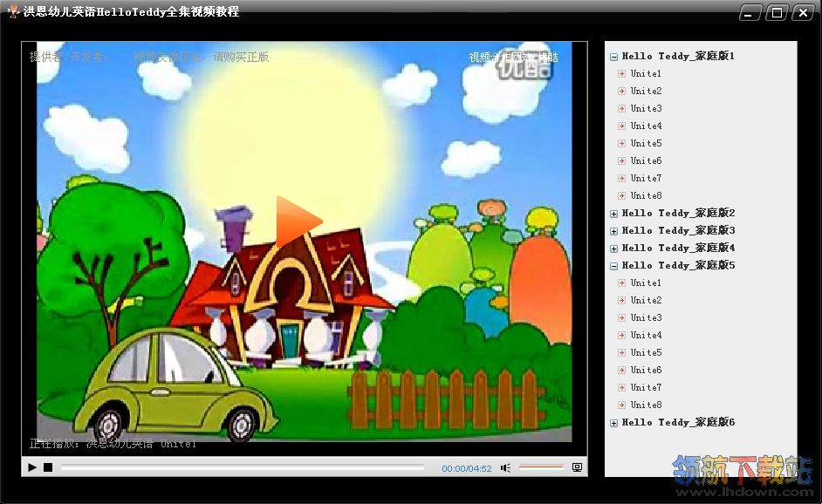Click arrow icon of Unite1 under 家庭版5
Image resolution: width=822 pixels, height=504 pixels.
pyautogui.click(x=622, y=283)
